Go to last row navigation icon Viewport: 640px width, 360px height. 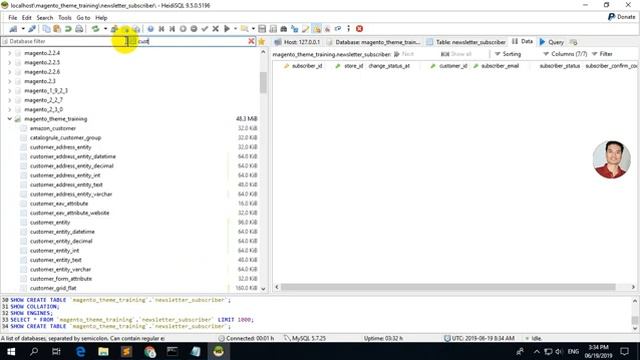point(172,29)
